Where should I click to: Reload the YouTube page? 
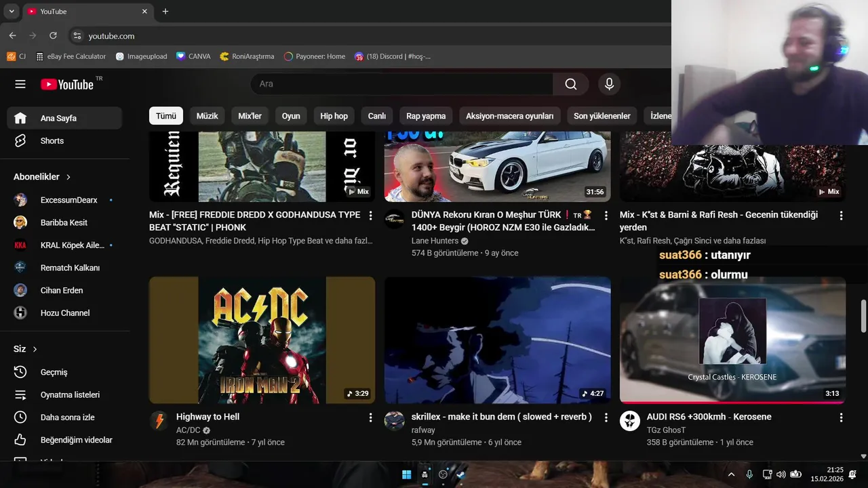click(x=53, y=36)
